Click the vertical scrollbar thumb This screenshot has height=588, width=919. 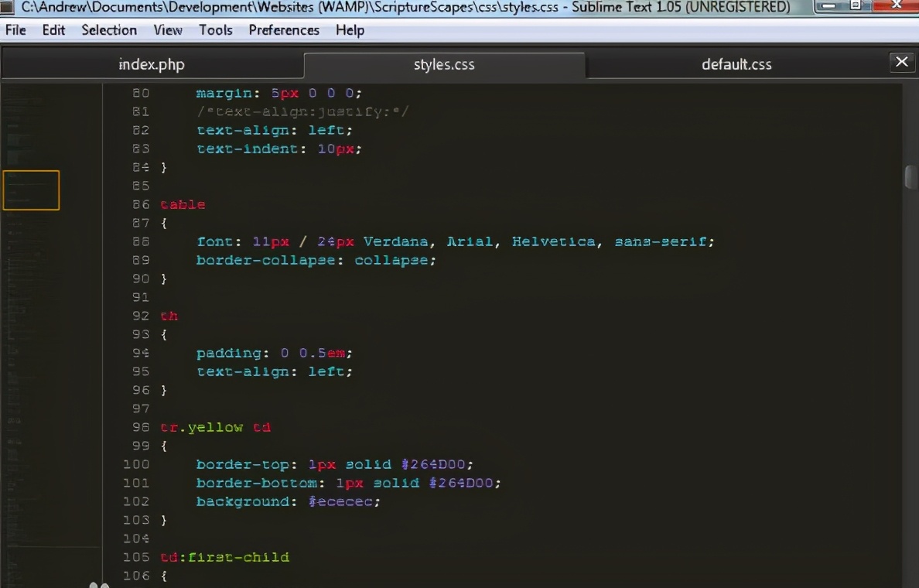click(x=910, y=176)
